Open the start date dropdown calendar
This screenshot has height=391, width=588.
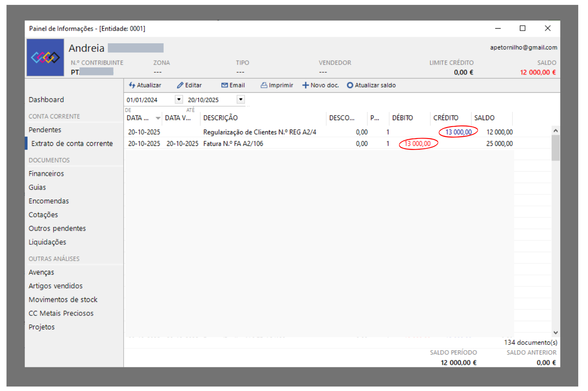[x=179, y=99]
